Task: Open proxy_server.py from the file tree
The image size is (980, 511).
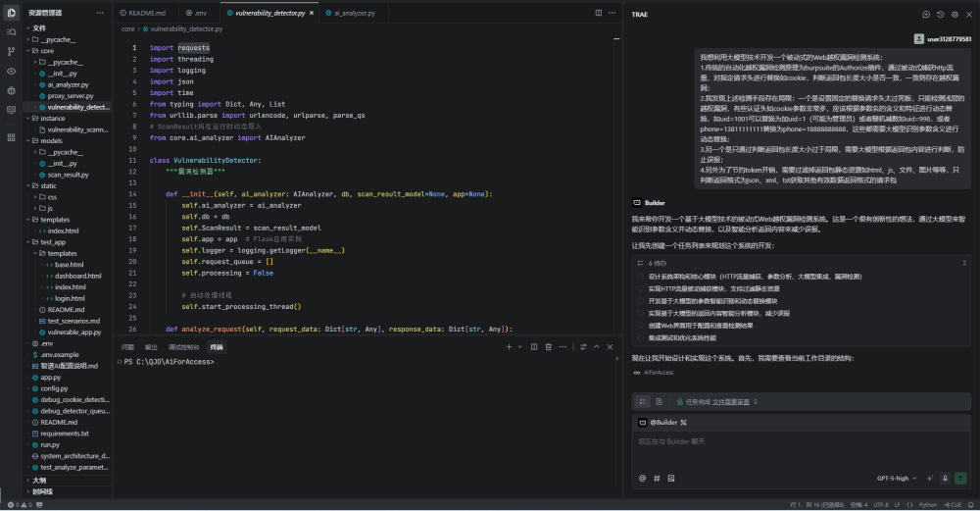Action: (69, 95)
